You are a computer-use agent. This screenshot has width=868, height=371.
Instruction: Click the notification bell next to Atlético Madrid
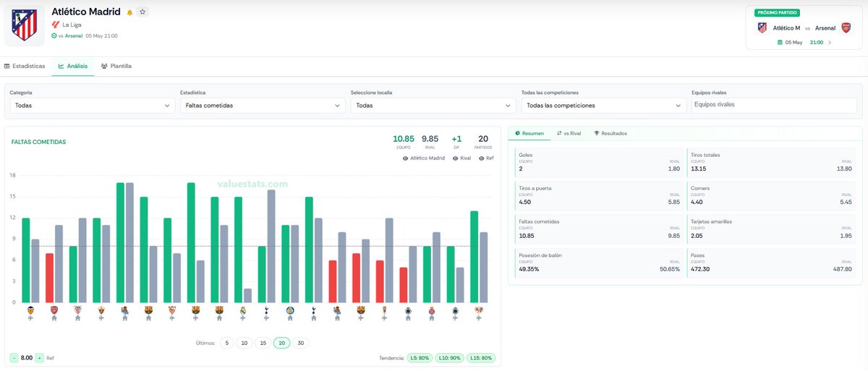[x=130, y=12]
